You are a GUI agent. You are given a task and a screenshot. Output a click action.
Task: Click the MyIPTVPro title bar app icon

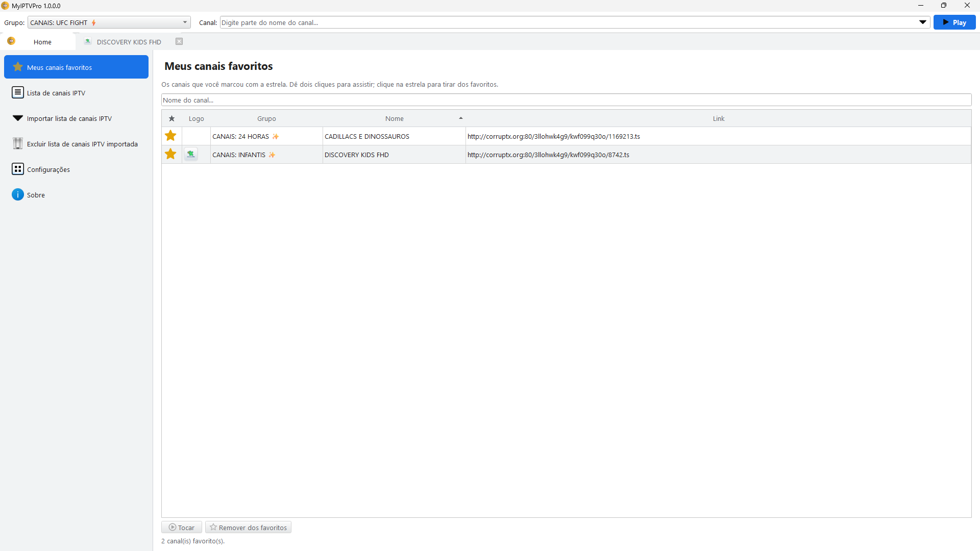(x=5, y=6)
